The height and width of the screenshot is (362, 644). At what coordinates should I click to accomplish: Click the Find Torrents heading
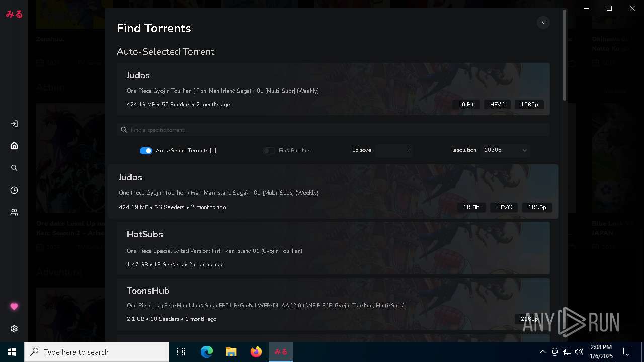point(154,28)
